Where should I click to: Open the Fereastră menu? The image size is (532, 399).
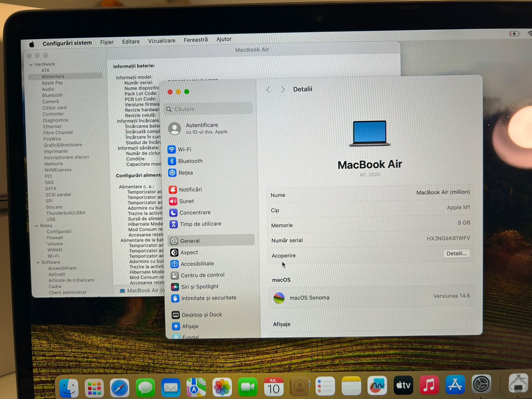click(x=196, y=40)
